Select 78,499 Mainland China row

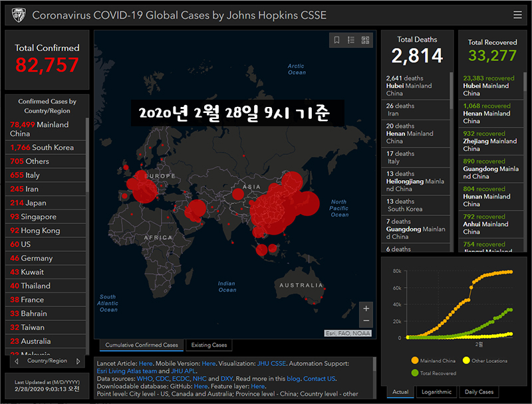click(45, 129)
